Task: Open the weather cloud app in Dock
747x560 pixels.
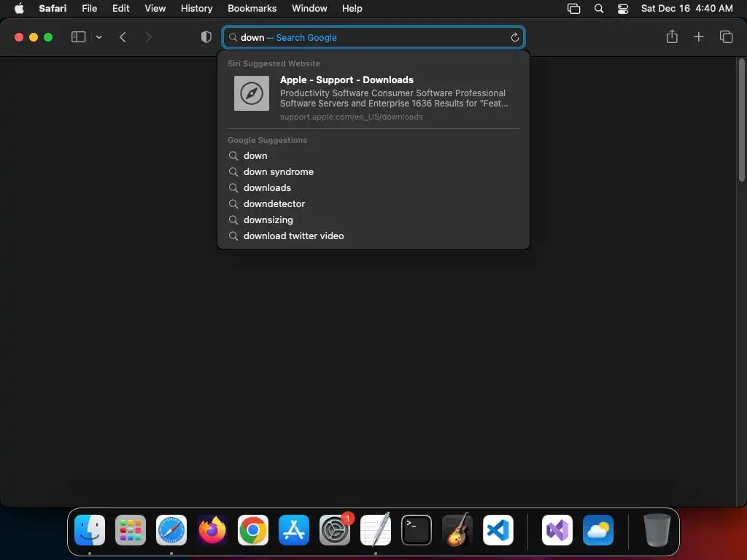Action: (598, 530)
